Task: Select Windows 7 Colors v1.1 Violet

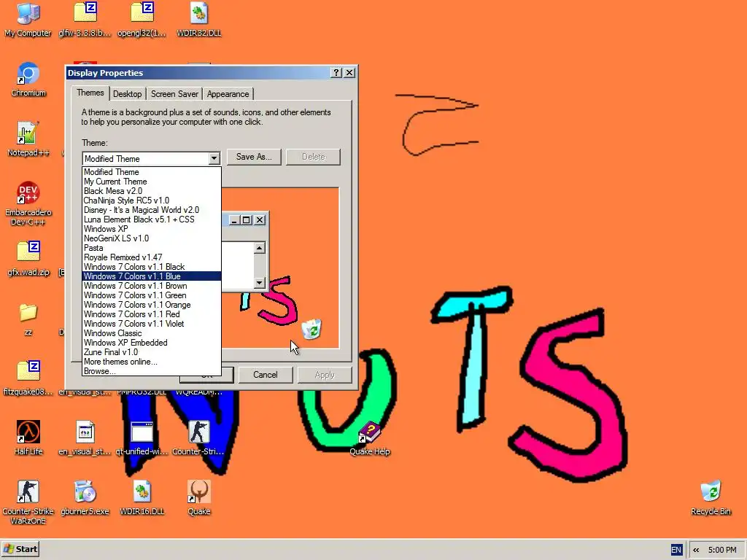Action: [x=152, y=324]
